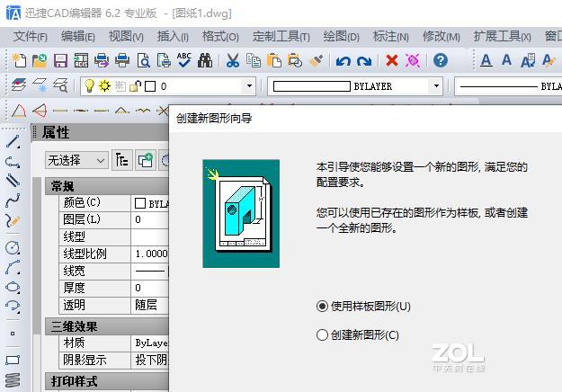Select 使用样板图形(U) radio button
Image resolution: width=562 pixels, height=392 pixels.
point(322,307)
